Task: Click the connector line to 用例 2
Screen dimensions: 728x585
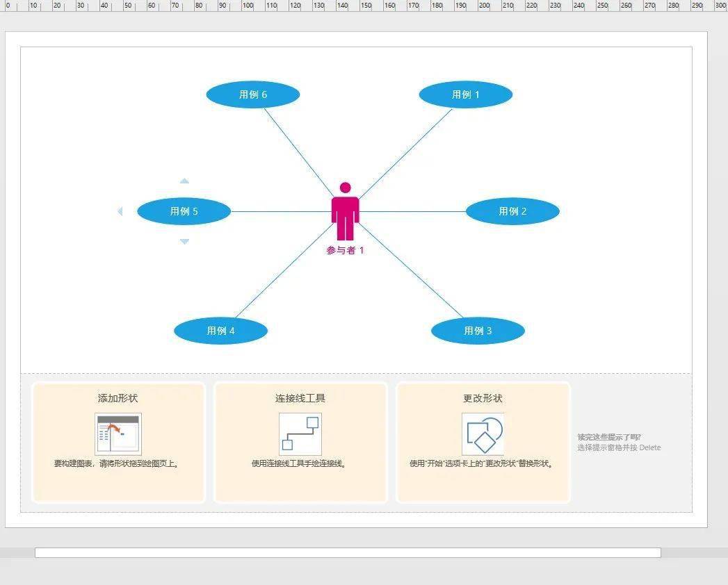Action: click(412, 211)
